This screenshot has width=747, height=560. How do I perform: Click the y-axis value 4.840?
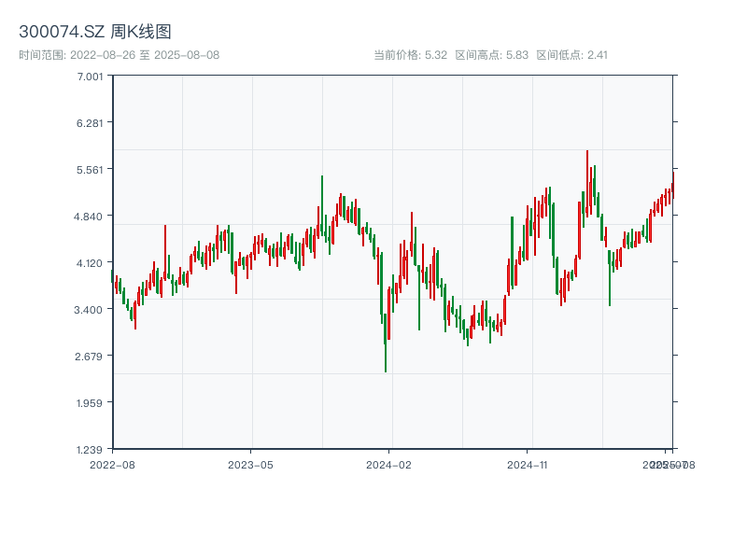pyautogui.click(x=88, y=217)
